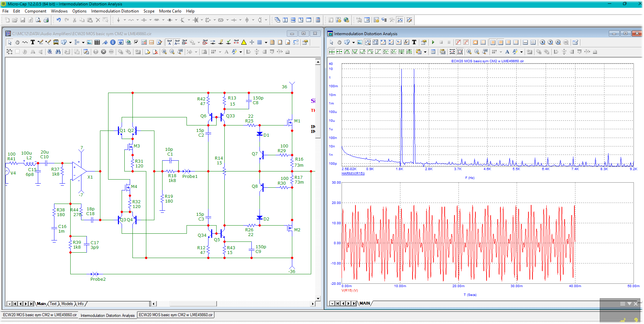Open Properties icon in analysis toolbar

[424, 42]
